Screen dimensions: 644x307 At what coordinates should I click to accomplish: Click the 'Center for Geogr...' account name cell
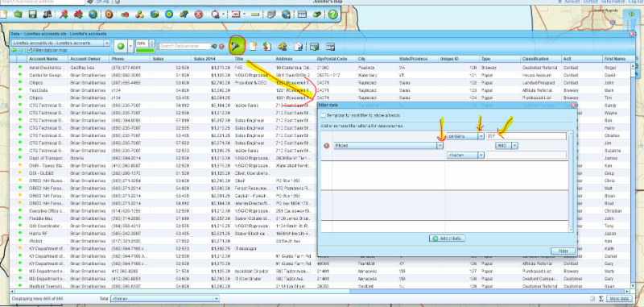click(x=47, y=75)
